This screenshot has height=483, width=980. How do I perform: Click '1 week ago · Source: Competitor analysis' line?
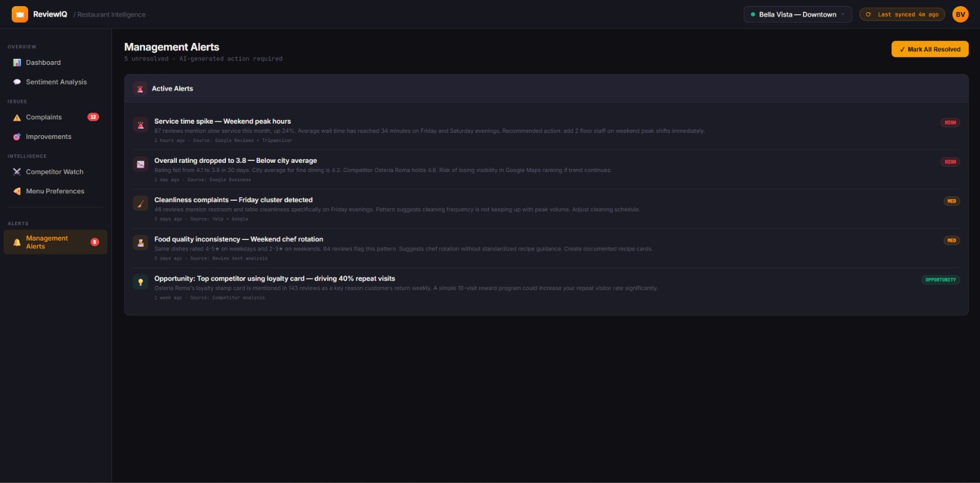coord(209,298)
